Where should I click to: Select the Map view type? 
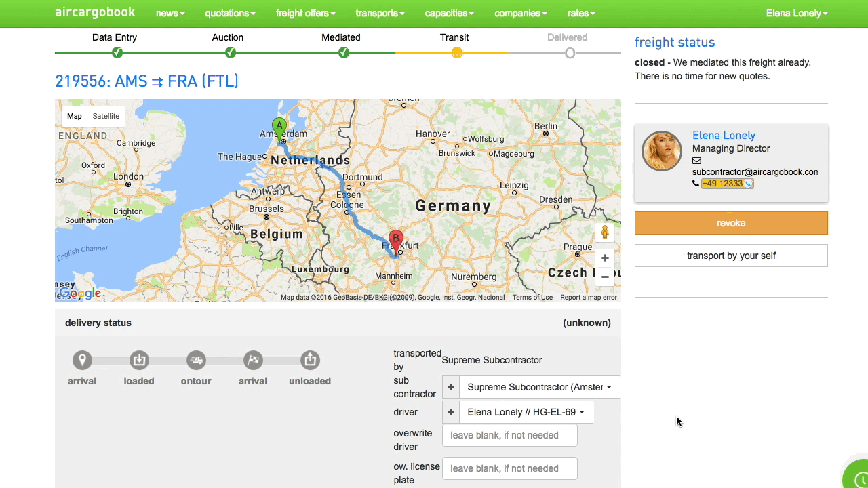click(x=75, y=116)
